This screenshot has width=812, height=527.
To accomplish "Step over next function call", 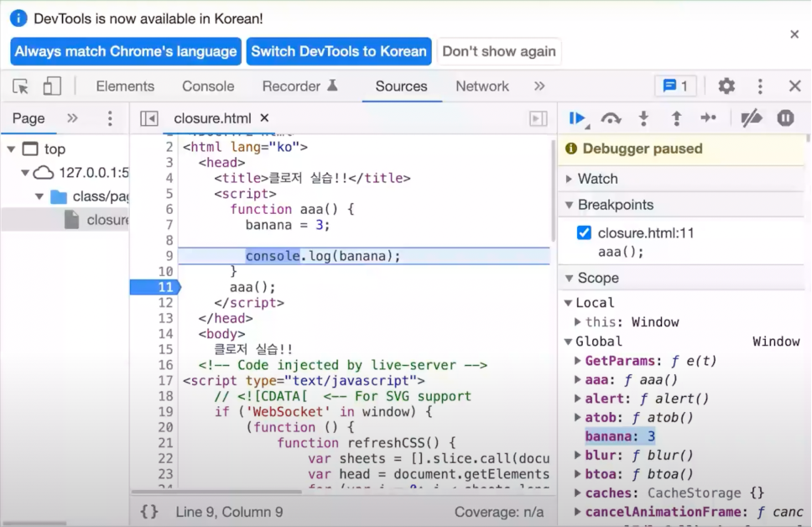I will click(x=611, y=118).
